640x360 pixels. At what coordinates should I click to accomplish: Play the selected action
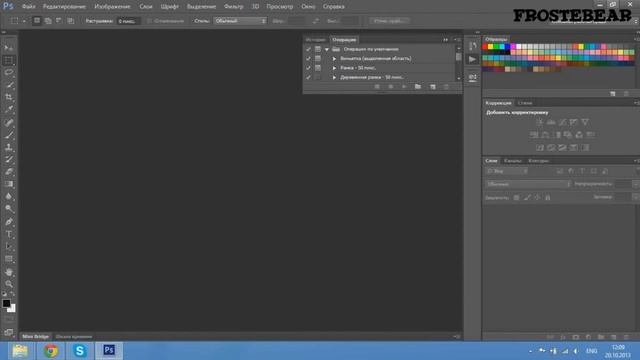click(x=404, y=87)
